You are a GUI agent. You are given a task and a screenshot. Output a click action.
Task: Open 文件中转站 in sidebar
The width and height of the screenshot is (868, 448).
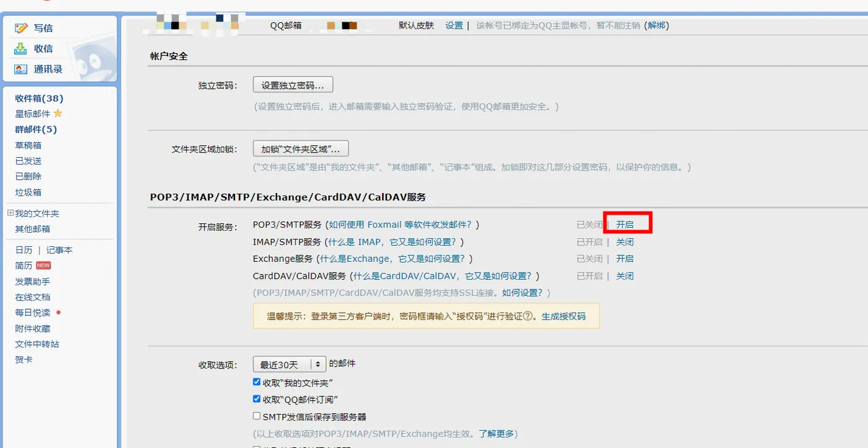(x=37, y=344)
